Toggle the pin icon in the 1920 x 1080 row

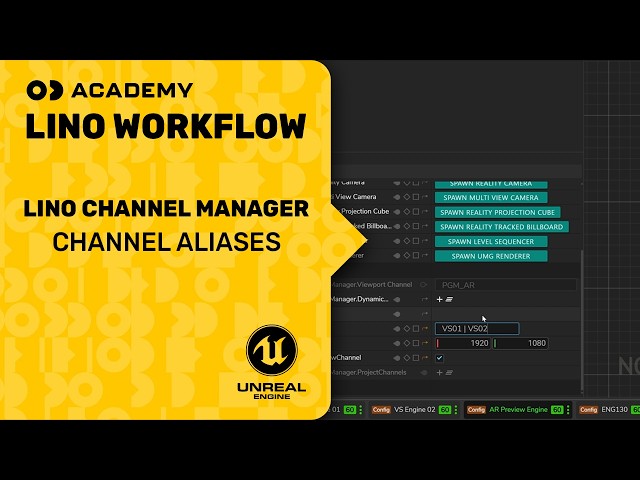pos(397,343)
